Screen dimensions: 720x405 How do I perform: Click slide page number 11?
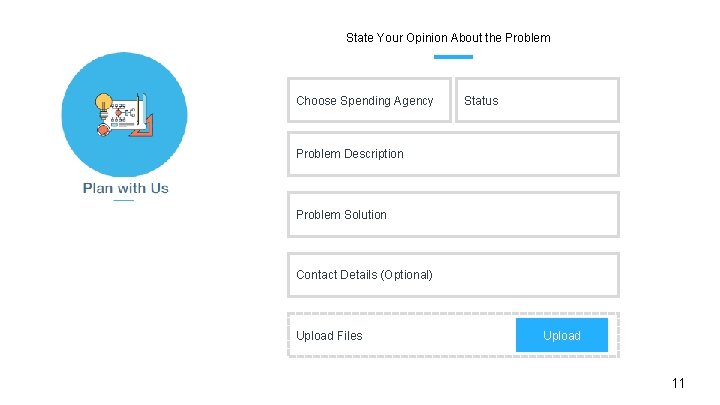click(x=678, y=383)
